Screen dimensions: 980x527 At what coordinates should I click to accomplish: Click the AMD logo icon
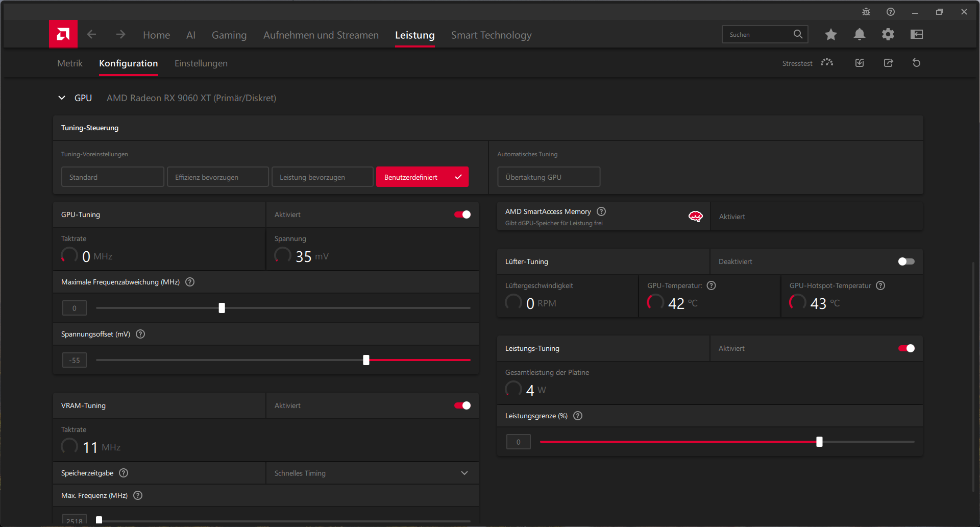tap(63, 34)
